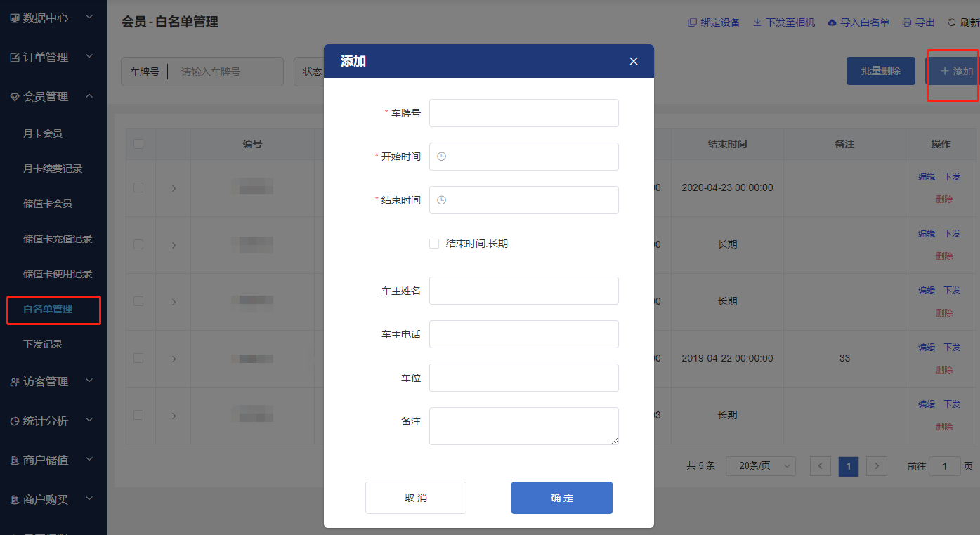Expand the first table row arrow
This screenshot has width=980, height=535.
pos(174,188)
